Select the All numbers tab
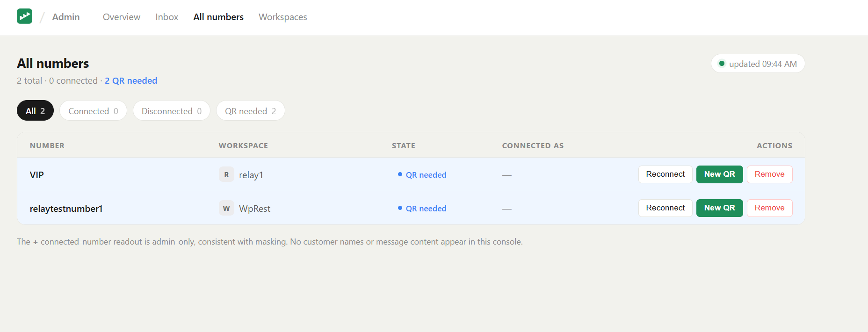The image size is (868, 332). 218,17
